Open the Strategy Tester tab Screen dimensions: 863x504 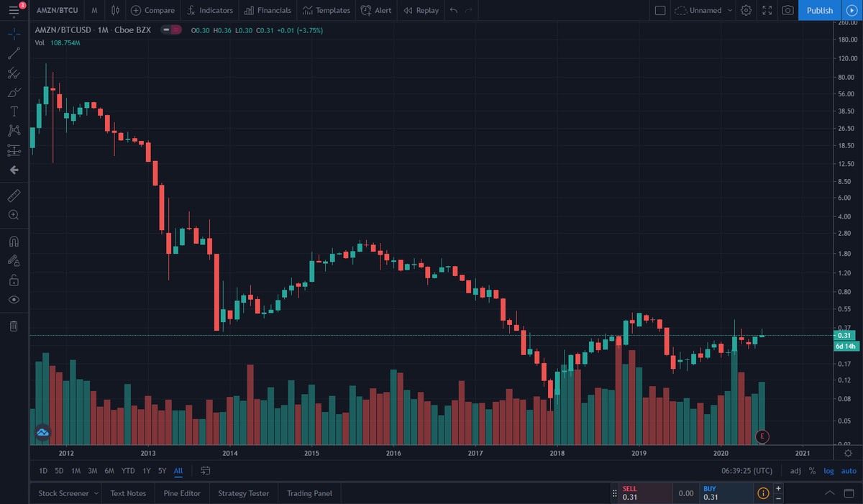(244, 493)
